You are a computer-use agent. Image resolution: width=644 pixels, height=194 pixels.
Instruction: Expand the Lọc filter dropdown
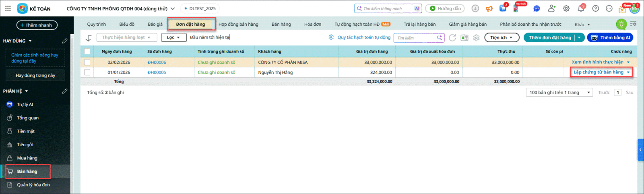pos(173,37)
